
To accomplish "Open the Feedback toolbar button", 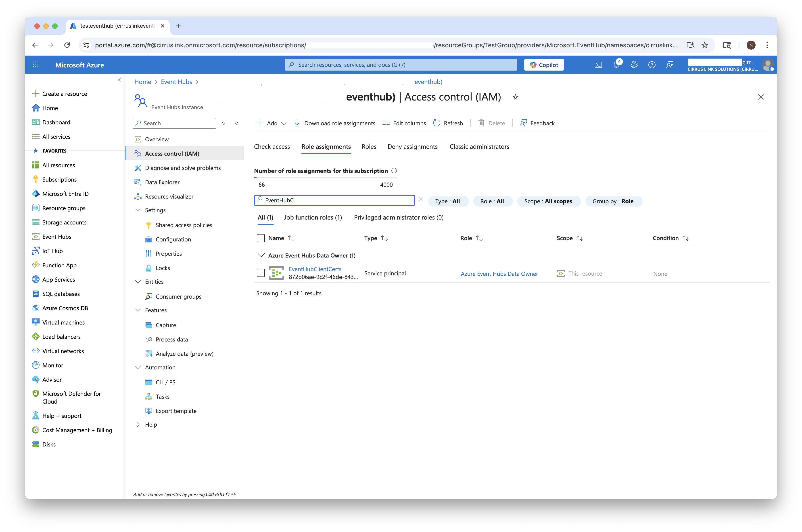I will [x=537, y=123].
